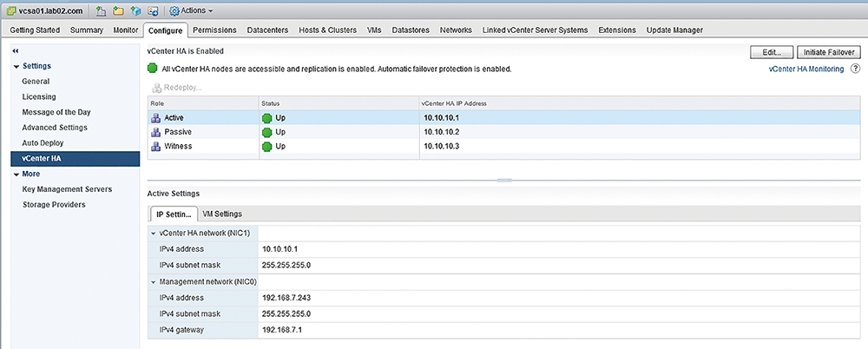This screenshot has height=349, width=868.
Task: Open the Datacenters tab
Action: pos(268,30)
